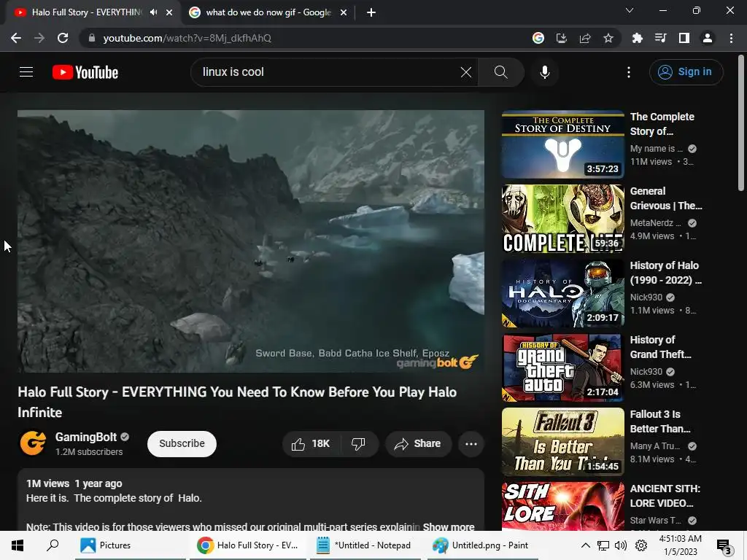Screen dimensions: 747x560
Task: Switch to Pictures window in taskbar
Action: 131,545
